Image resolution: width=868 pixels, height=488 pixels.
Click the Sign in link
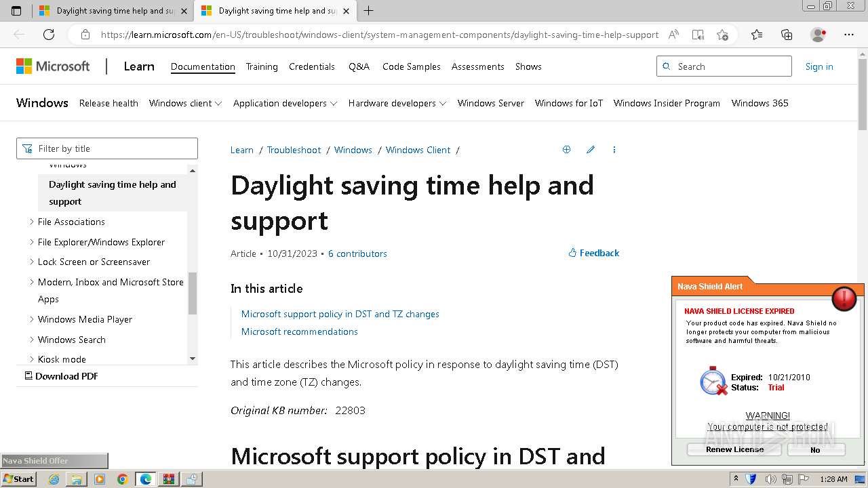819,66
